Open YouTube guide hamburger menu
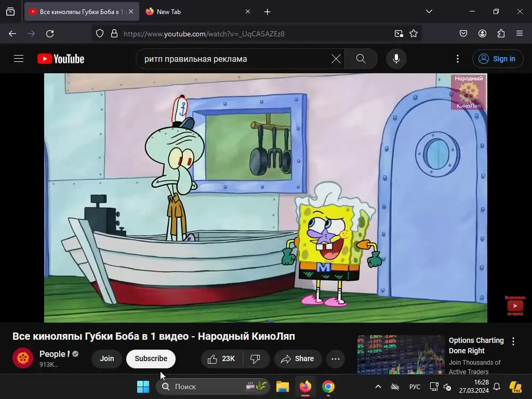The height and width of the screenshot is (399, 532). [19, 59]
